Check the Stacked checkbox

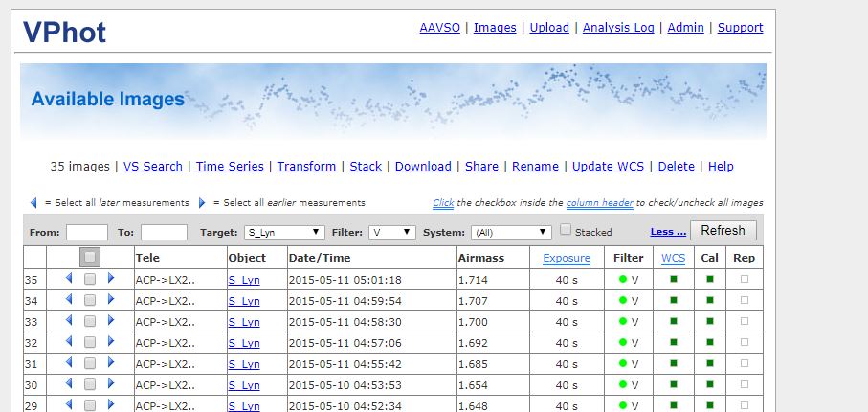click(566, 230)
